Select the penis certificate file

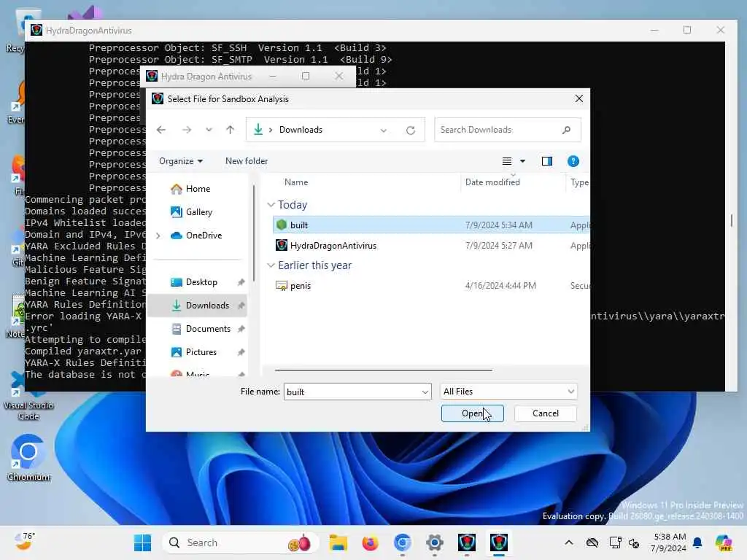click(x=431, y=285)
